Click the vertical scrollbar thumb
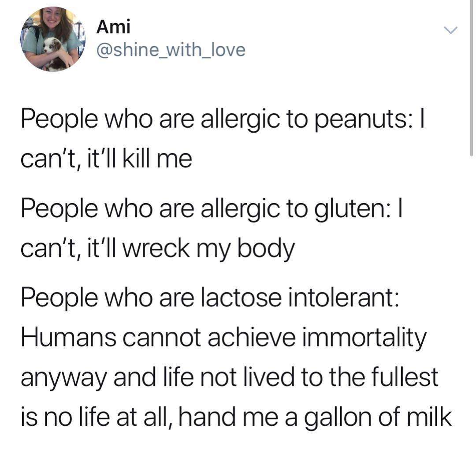Image resolution: width=476 pixels, height=476 pixels. pyautogui.click(x=471, y=78)
